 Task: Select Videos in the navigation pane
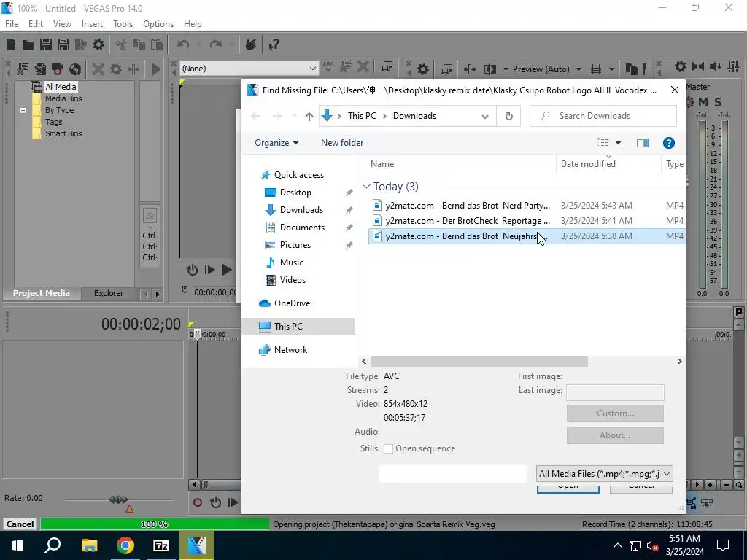click(x=293, y=280)
